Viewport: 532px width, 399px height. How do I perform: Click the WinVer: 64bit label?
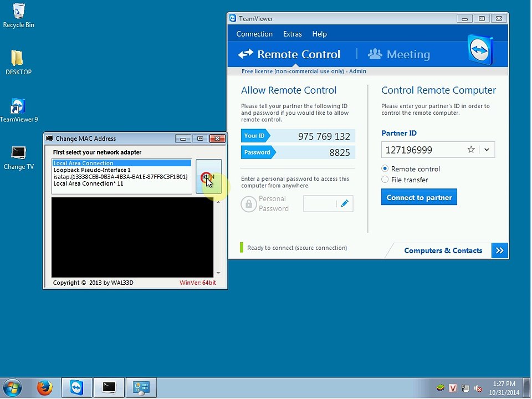198,283
